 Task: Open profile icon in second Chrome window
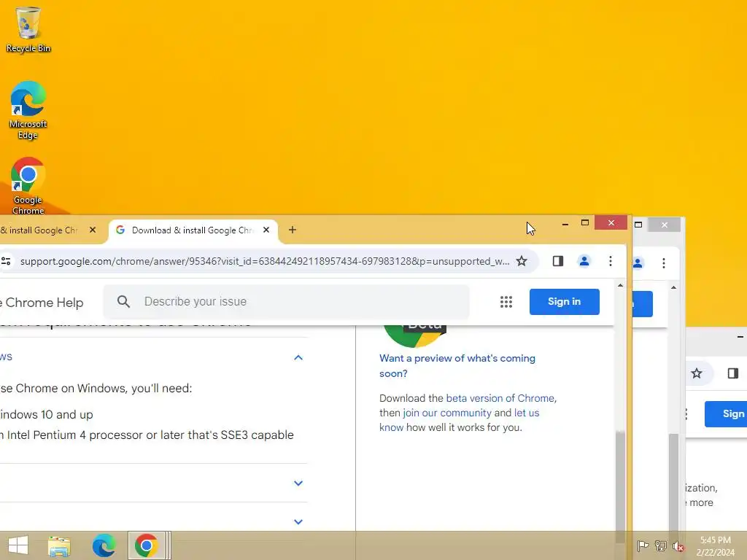click(638, 262)
